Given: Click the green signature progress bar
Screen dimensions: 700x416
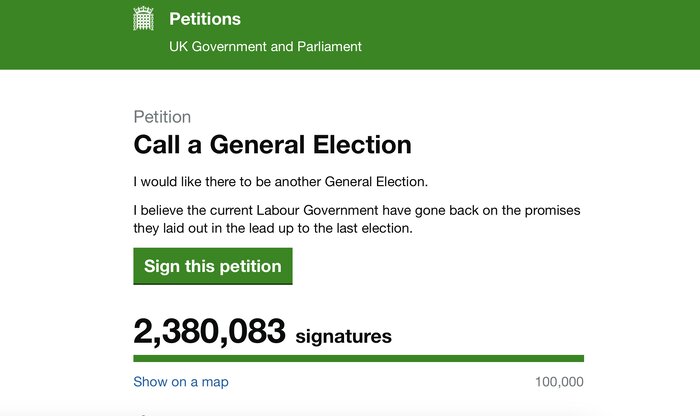Looking at the screenshot, I should pos(358,358).
